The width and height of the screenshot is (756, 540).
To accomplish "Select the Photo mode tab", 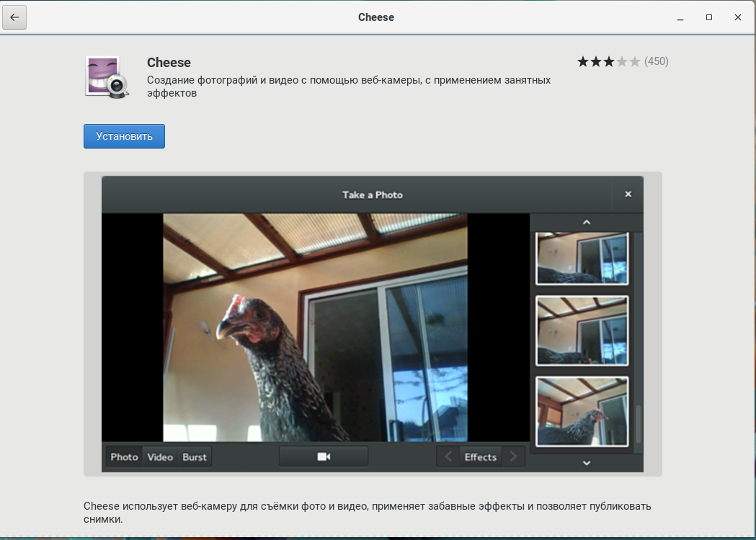I will click(124, 457).
